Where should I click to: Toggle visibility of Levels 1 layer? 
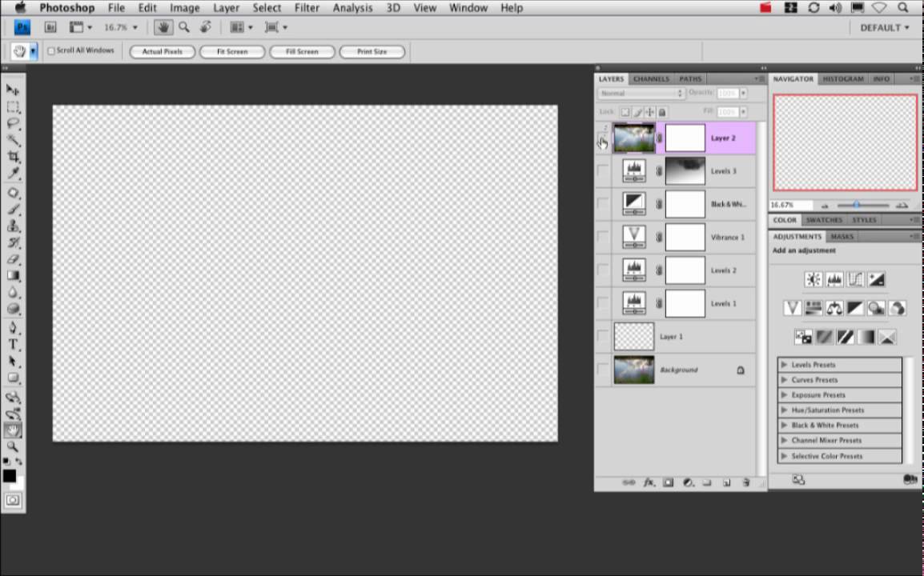click(603, 302)
